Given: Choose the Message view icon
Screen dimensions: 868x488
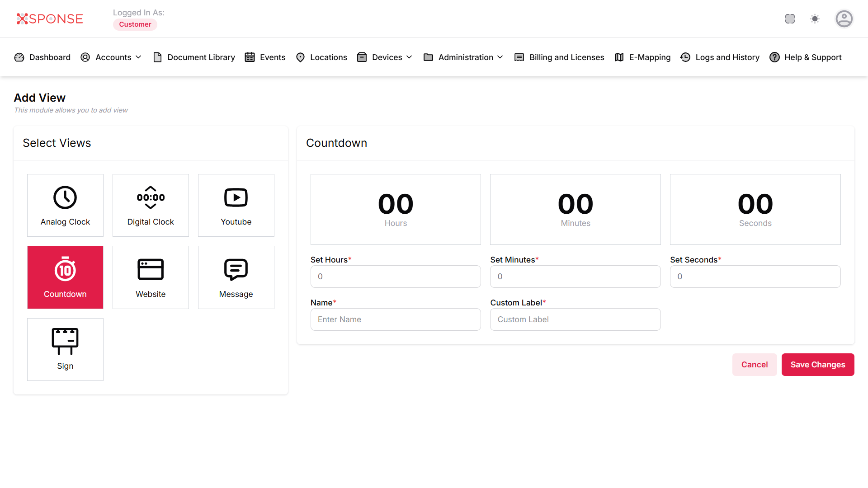Looking at the screenshot, I should point(236,270).
